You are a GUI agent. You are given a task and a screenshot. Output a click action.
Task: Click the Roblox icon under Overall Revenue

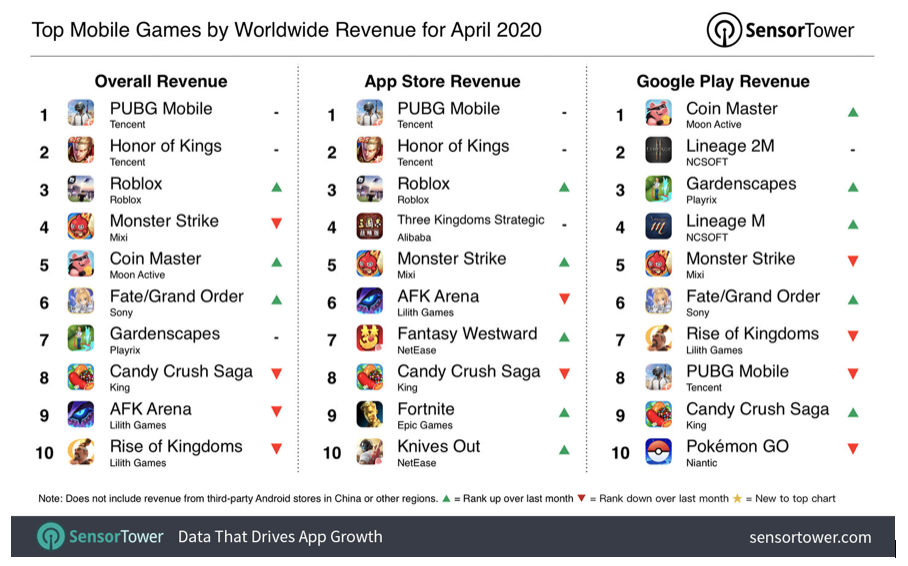pos(81,189)
